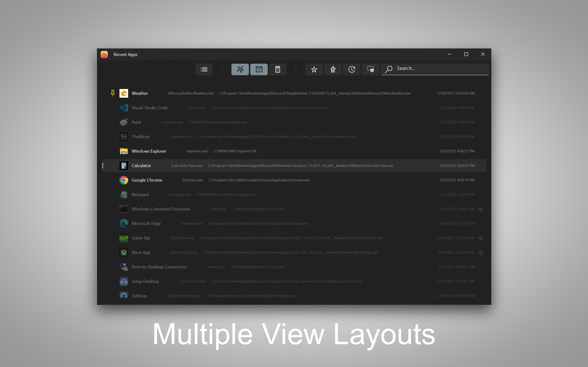Toggle the calculator-shaped toolbar button
Viewport: 588px width, 367px height.
pos(277,69)
